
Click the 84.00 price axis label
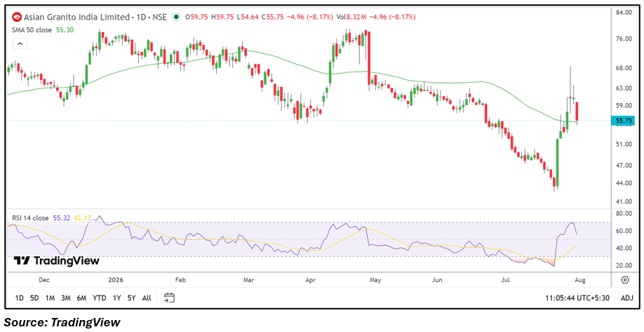623,13
